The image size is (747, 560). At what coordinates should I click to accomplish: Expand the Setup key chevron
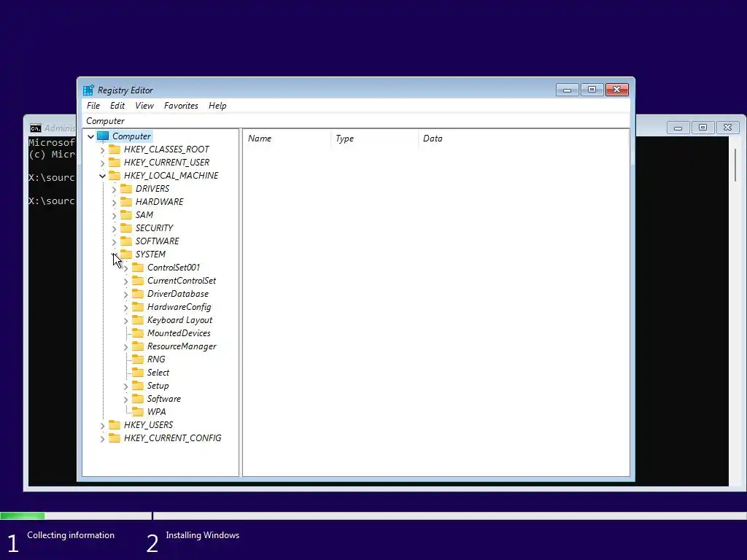pos(125,386)
